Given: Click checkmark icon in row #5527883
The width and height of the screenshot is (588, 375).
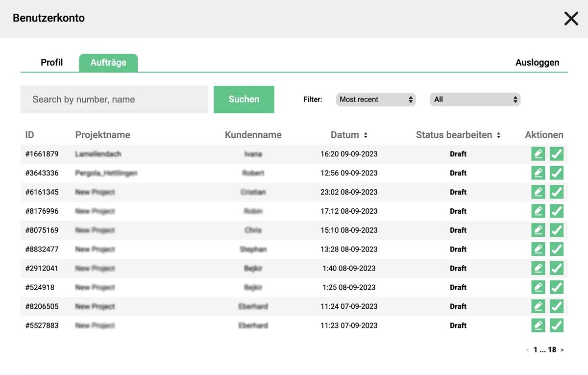Looking at the screenshot, I should (557, 326).
